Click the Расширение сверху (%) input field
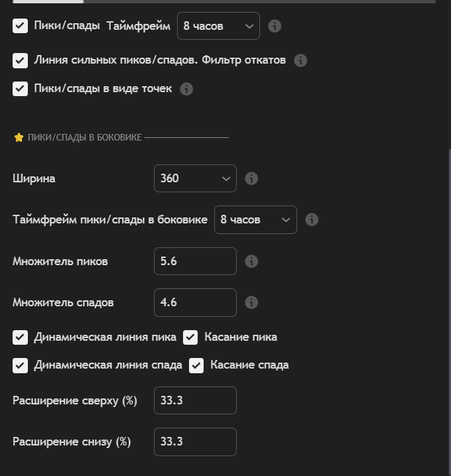 pyautogui.click(x=195, y=400)
